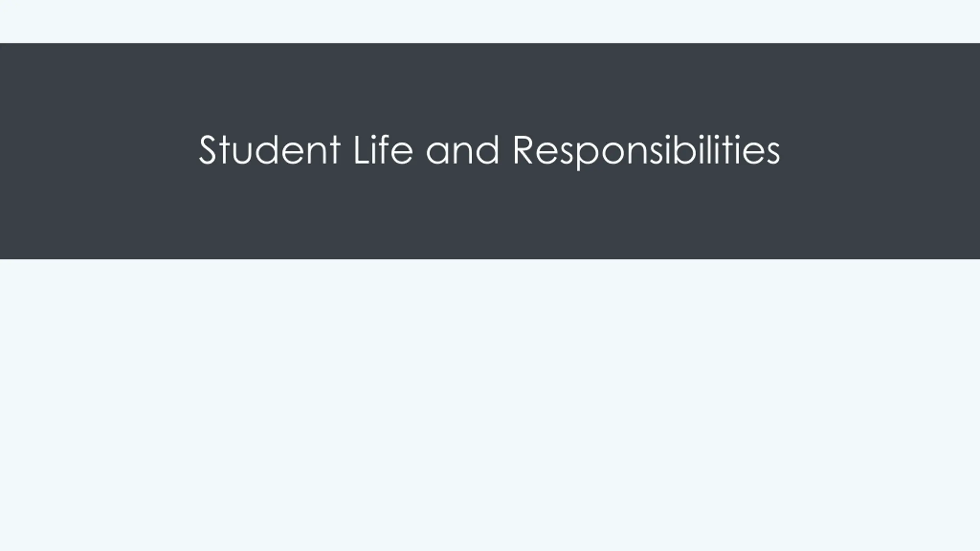The width and height of the screenshot is (980, 551).
Task: Select the word 'Student' in the title
Action: (269, 150)
